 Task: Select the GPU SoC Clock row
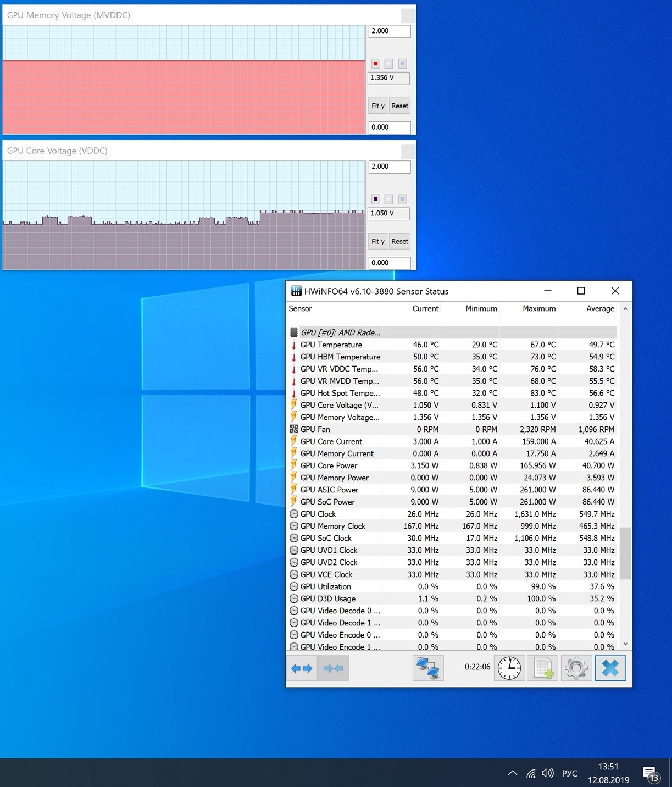coord(452,539)
